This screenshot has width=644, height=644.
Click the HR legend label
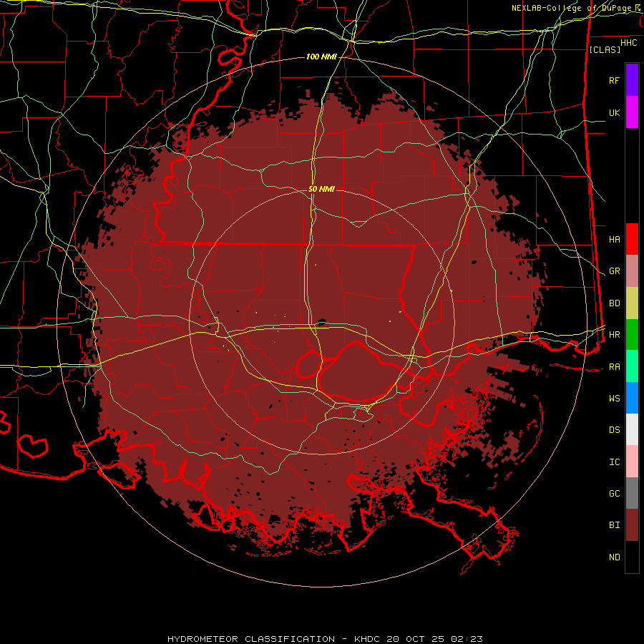(614, 335)
